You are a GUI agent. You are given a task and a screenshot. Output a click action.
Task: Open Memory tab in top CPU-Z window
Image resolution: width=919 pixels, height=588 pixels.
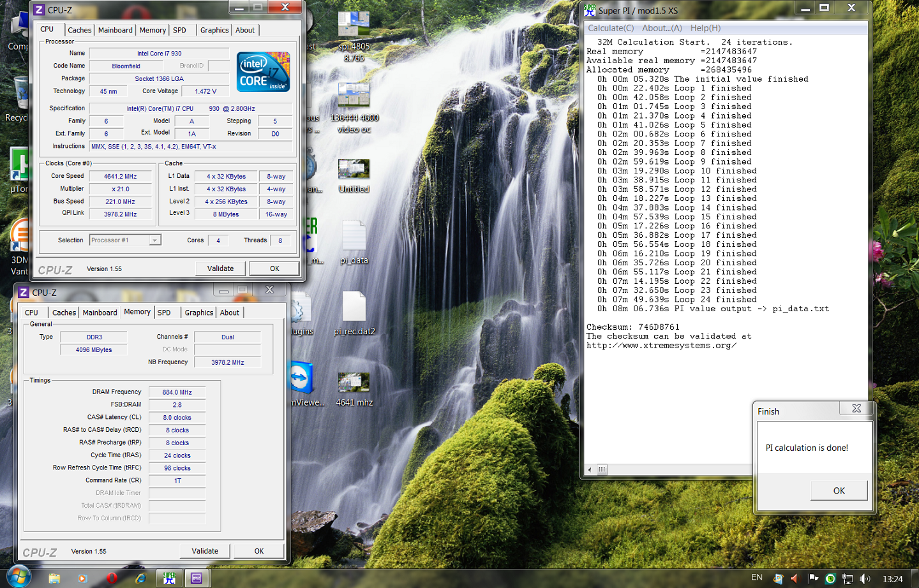(x=153, y=30)
